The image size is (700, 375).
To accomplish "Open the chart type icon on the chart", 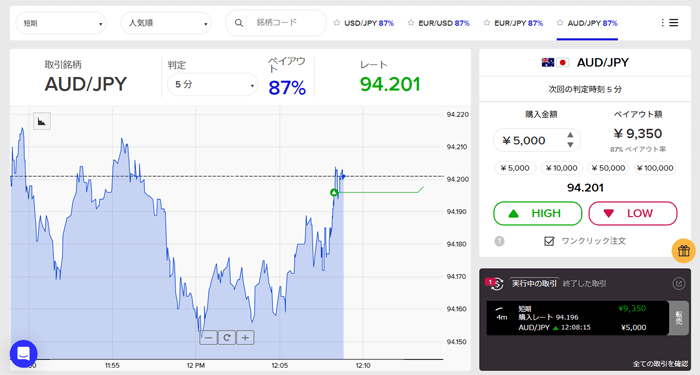I will [42, 121].
